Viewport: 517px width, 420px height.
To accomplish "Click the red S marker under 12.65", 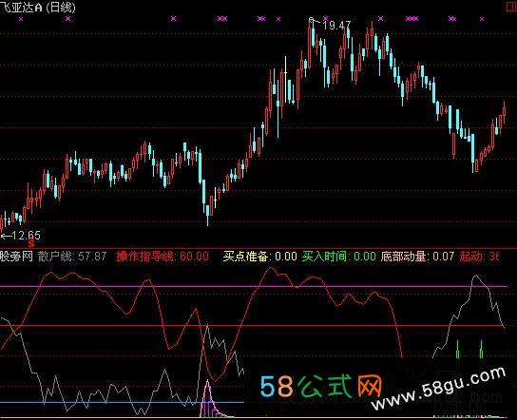I will (x=31, y=244).
